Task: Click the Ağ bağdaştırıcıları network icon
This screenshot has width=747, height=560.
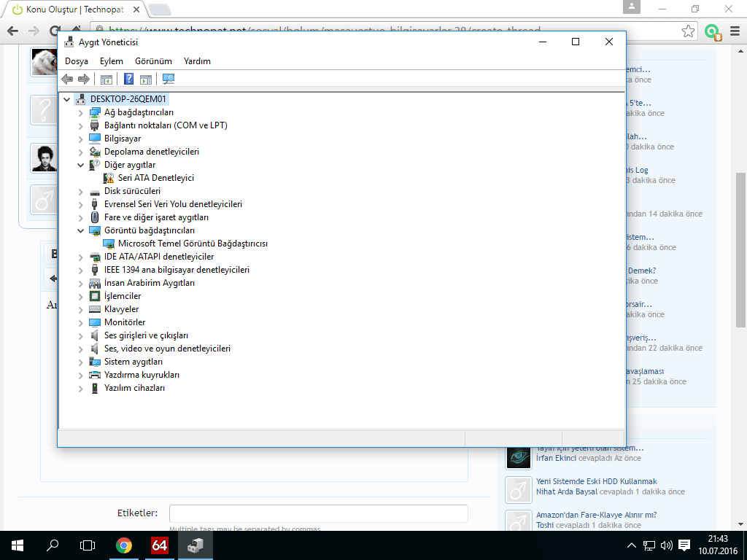Action: pos(95,112)
